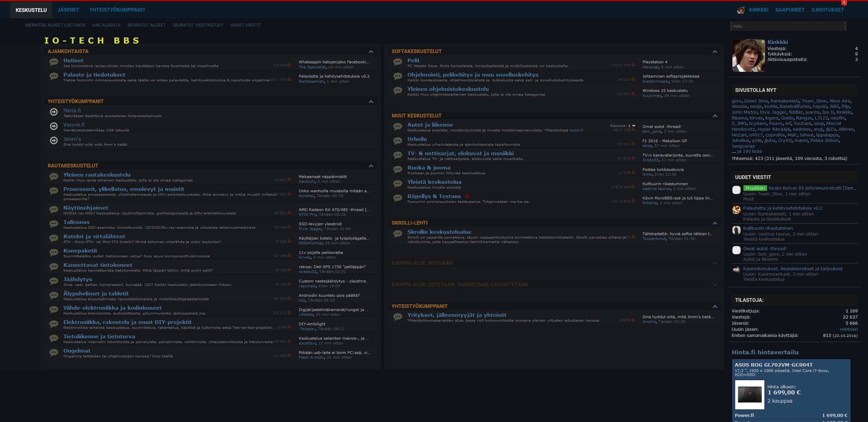This screenshot has width=868, height=422.
Task: Open the Yhteistyökumppanit top tab
Action: pos(117,10)
